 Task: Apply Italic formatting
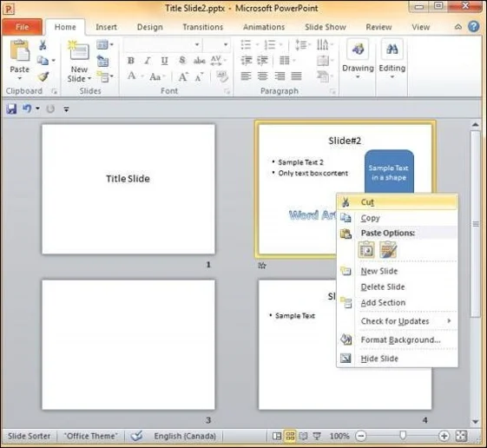click(x=148, y=61)
